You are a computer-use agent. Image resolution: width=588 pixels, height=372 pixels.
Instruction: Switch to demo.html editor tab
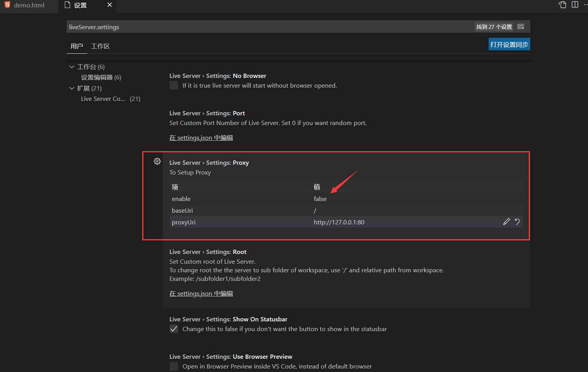29,5
